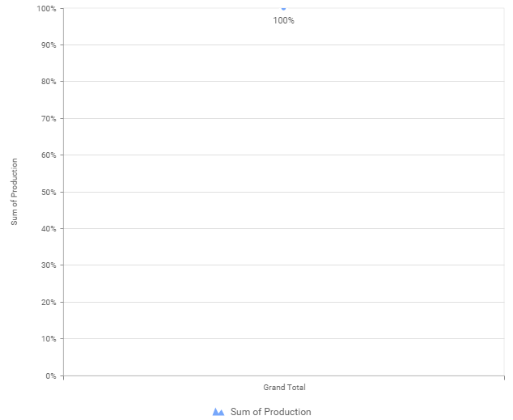
Task: Select the 10% y-axis tick label
Action: [48, 339]
